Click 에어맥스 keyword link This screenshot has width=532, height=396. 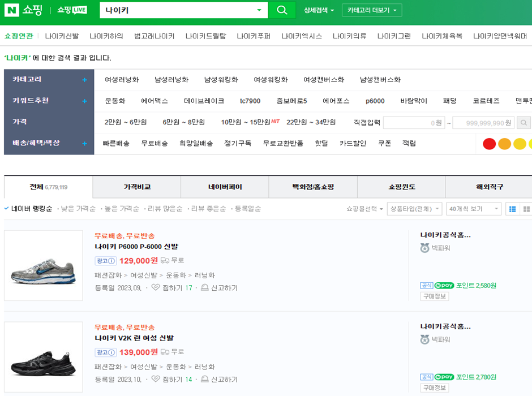[155, 101]
